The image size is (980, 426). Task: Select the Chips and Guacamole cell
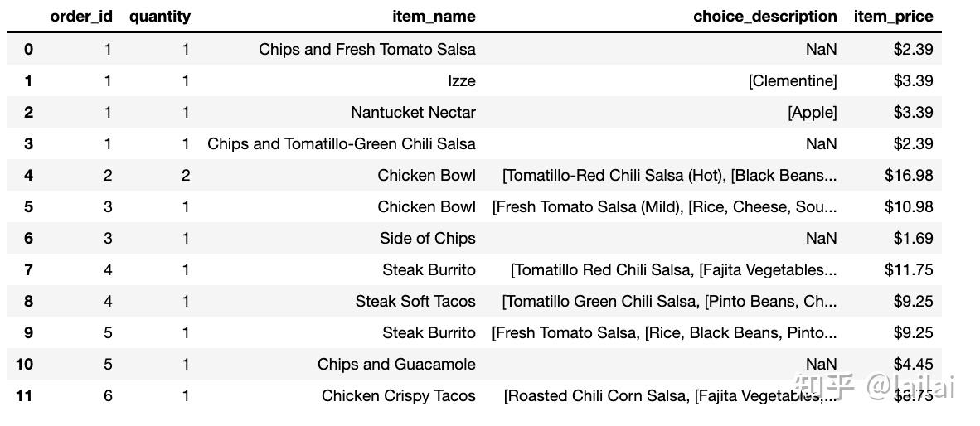(x=396, y=364)
